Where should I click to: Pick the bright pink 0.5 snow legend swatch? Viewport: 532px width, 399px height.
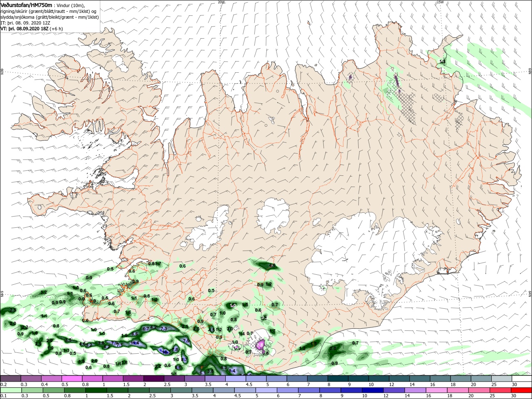coord(72,379)
